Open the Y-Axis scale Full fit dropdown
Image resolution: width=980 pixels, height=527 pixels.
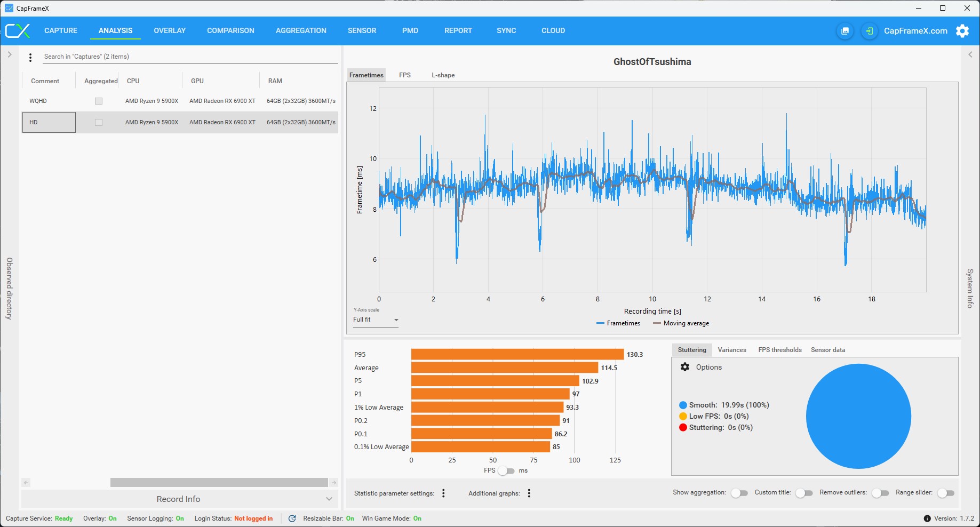point(376,320)
